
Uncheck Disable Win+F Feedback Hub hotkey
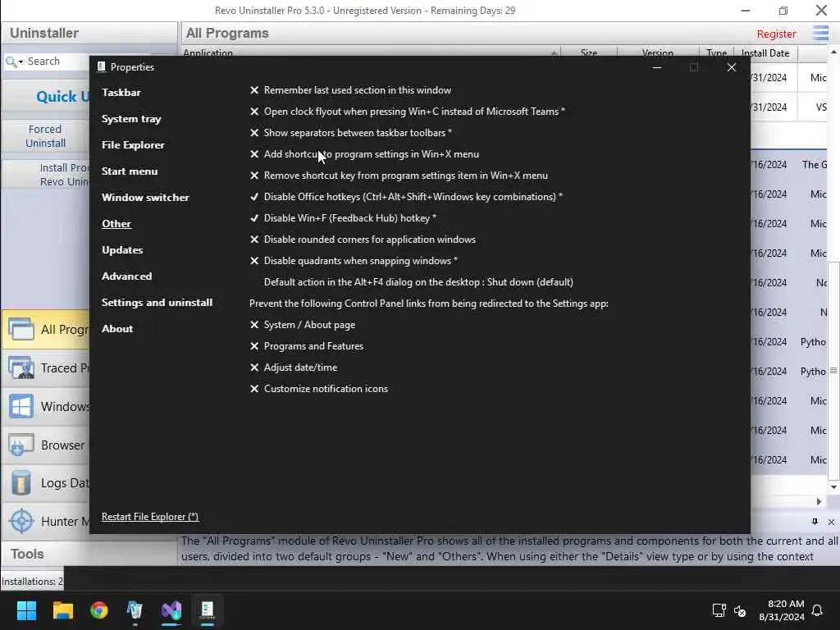tap(343, 218)
